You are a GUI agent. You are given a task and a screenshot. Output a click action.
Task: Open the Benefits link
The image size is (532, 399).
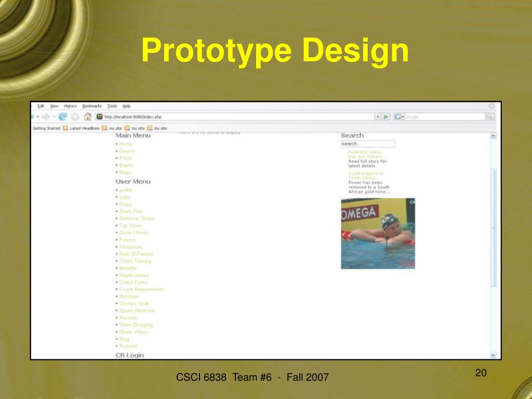coord(128,268)
